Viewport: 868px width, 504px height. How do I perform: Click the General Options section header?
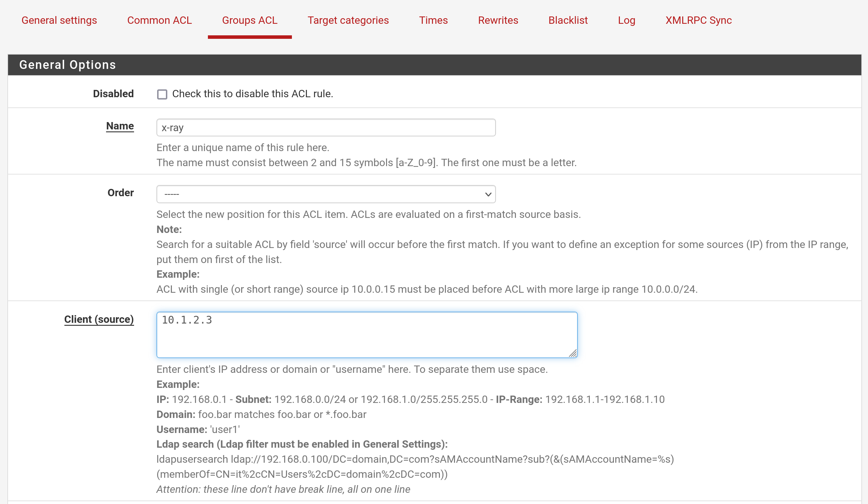coord(434,65)
